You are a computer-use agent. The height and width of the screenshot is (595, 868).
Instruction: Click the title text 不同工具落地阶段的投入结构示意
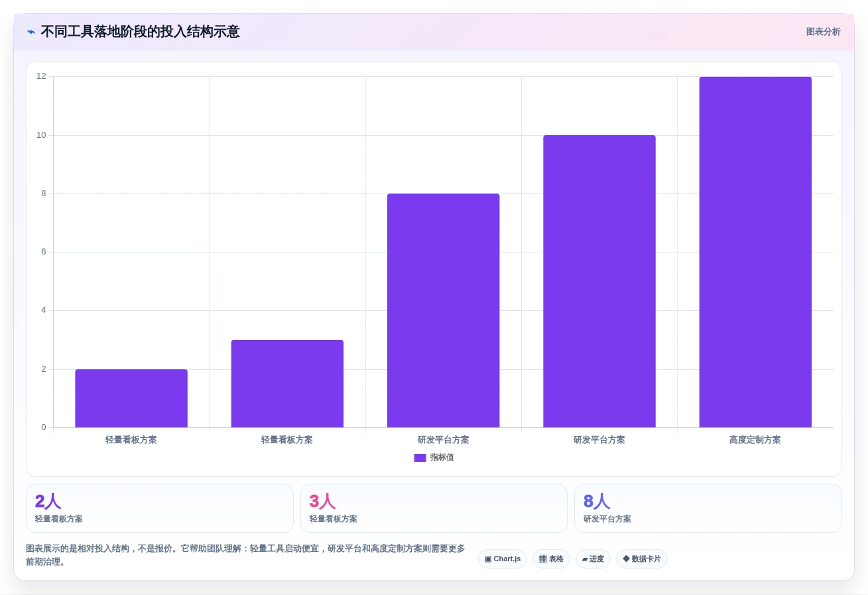pyautogui.click(x=140, y=32)
